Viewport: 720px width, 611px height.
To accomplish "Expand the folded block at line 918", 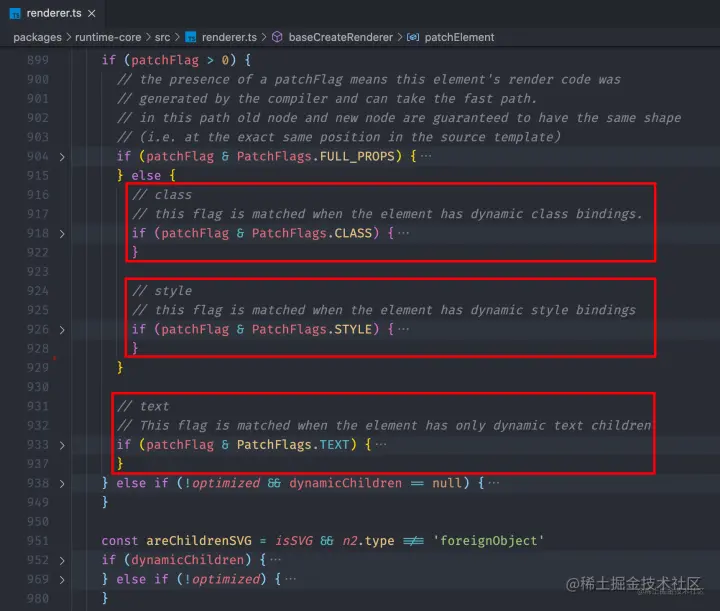I will click(62, 234).
